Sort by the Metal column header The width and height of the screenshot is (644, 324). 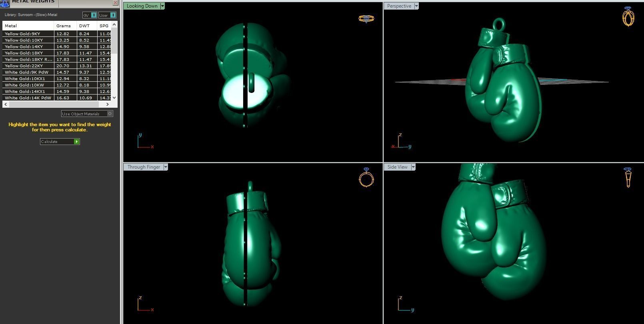point(28,26)
